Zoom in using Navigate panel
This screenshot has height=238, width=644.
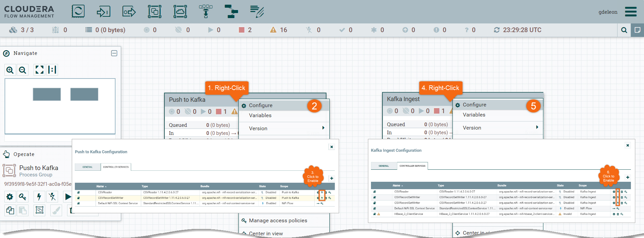[10, 70]
